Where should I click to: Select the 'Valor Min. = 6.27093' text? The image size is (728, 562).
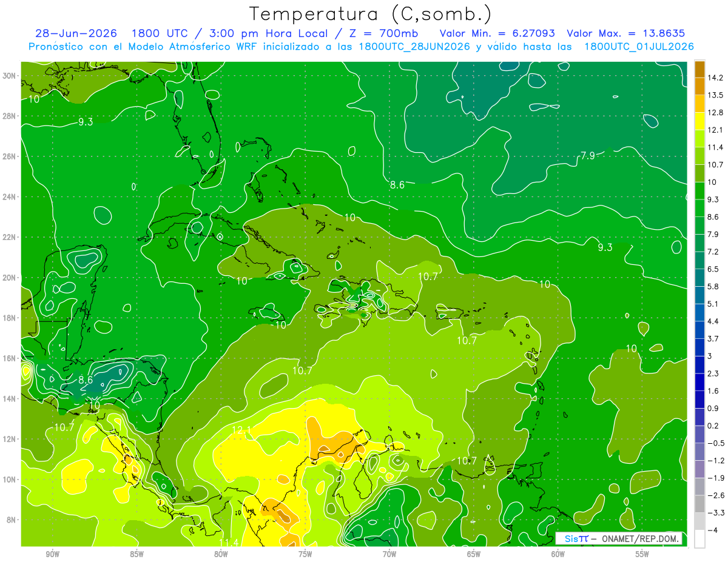(x=497, y=33)
